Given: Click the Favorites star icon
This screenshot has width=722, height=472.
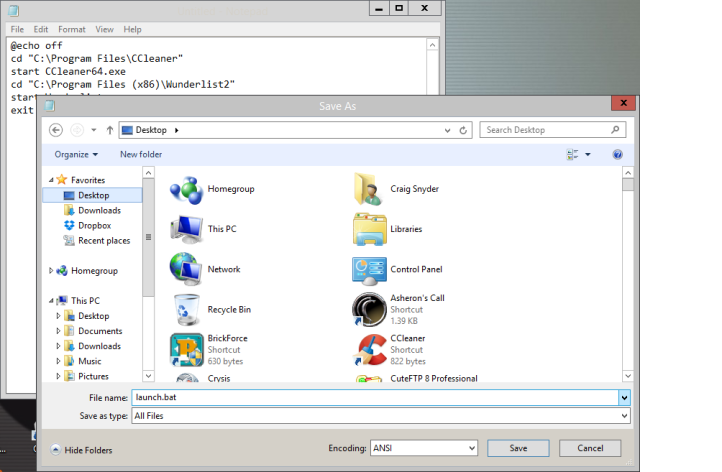Looking at the screenshot, I should (x=62, y=180).
